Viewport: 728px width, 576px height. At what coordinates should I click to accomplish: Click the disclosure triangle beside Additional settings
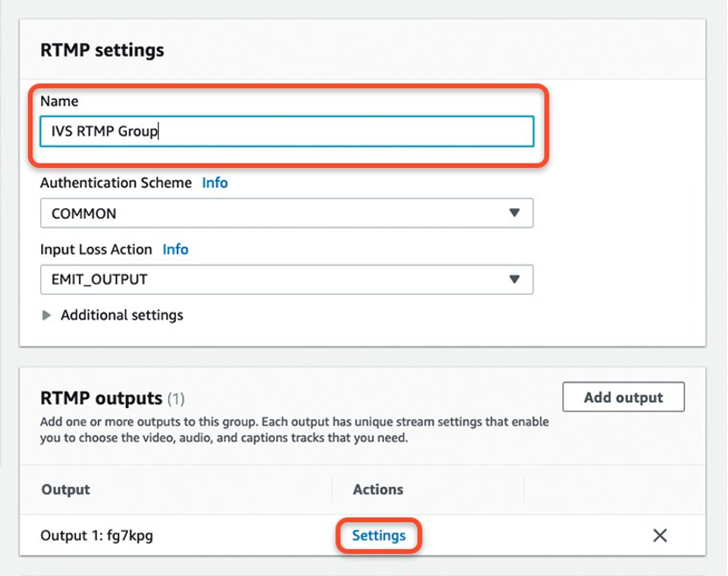[x=48, y=315]
